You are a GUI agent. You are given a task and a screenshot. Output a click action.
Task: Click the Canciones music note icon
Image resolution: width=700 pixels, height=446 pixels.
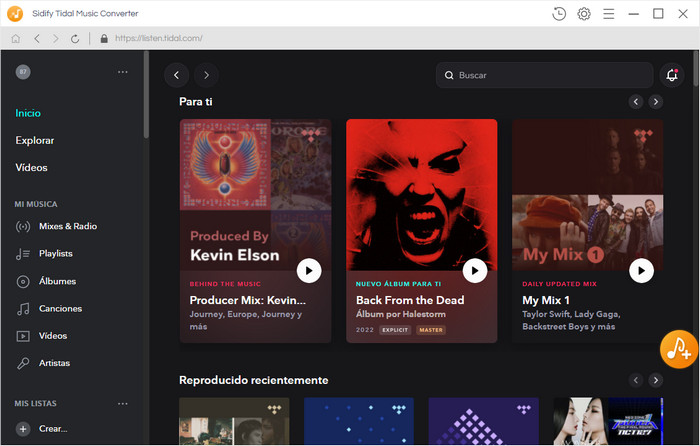pos(23,309)
